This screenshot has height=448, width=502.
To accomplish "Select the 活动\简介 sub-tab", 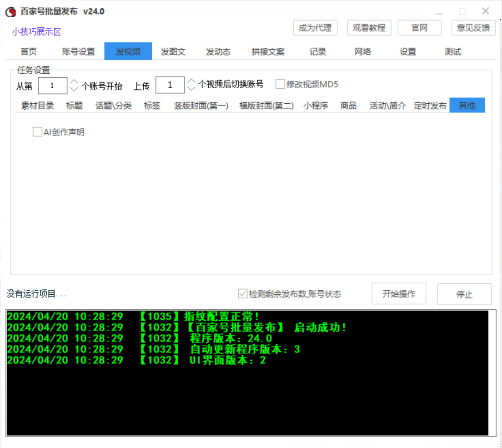I will click(x=387, y=106).
